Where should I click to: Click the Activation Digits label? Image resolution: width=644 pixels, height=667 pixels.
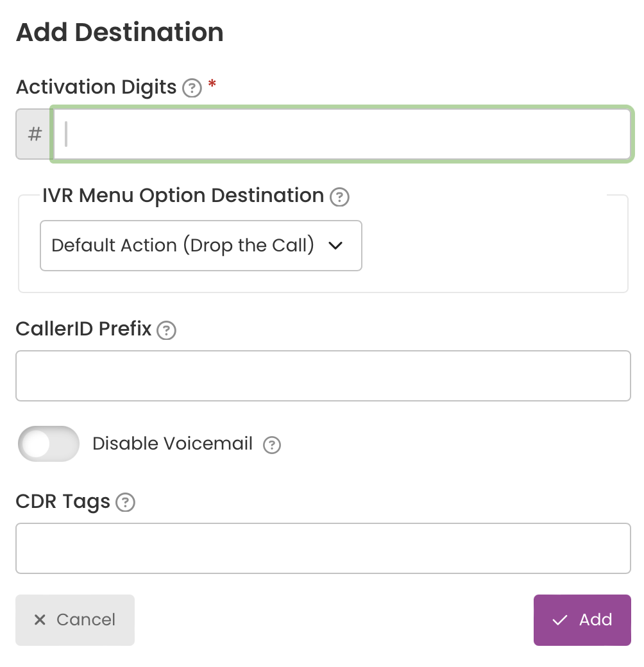[96, 87]
